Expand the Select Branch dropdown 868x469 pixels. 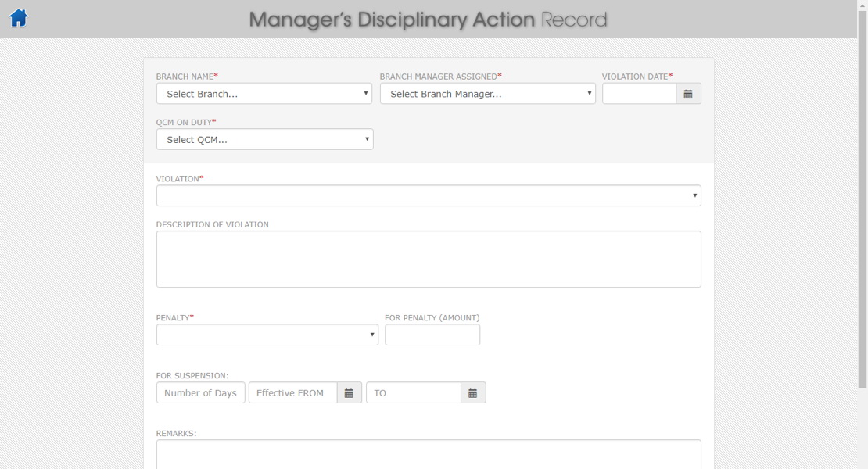pos(264,94)
